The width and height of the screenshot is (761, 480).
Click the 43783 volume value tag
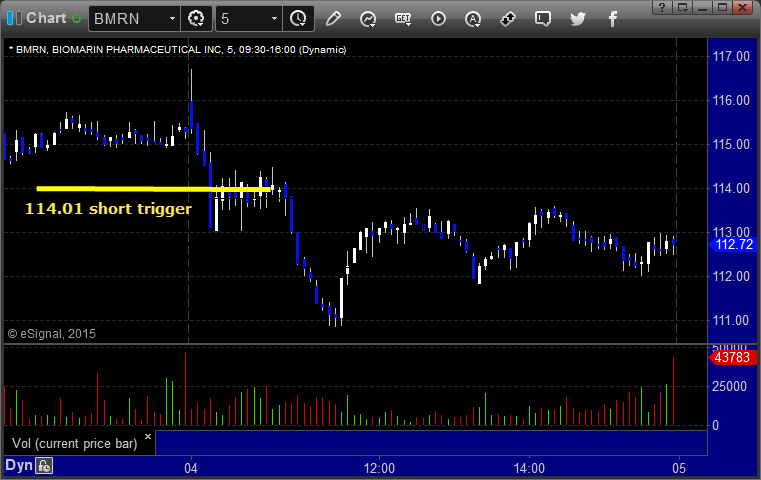point(732,358)
